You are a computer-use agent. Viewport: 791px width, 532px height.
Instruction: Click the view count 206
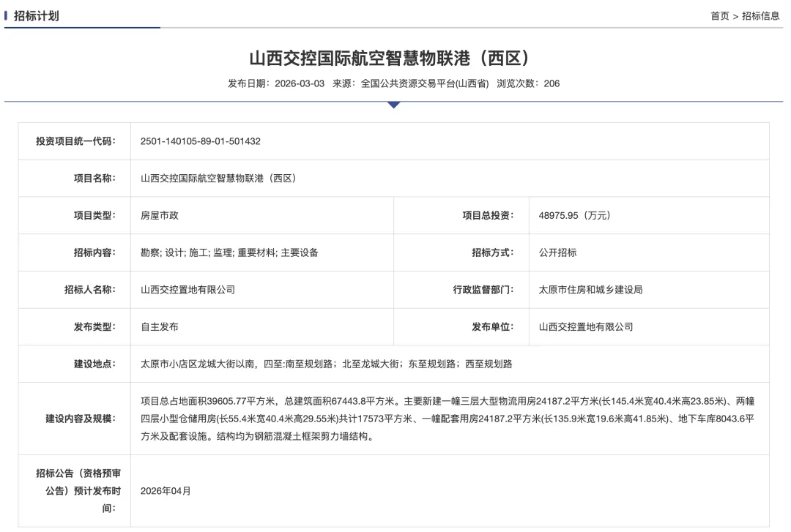(552, 83)
